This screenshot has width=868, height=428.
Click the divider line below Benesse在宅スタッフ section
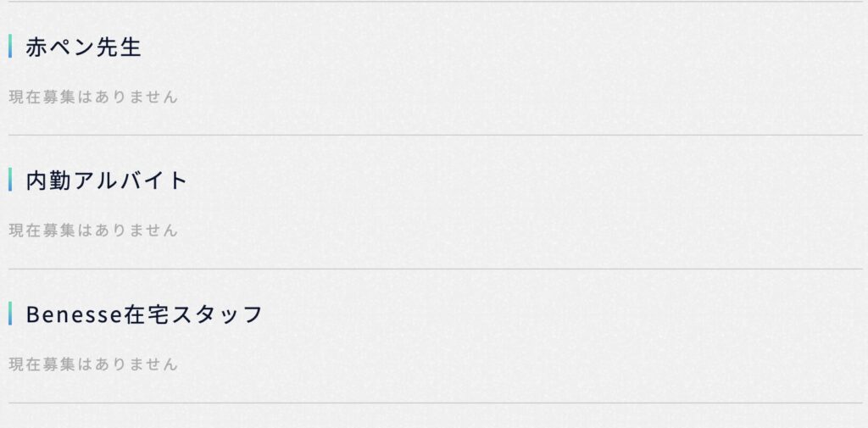coord(435,403)
